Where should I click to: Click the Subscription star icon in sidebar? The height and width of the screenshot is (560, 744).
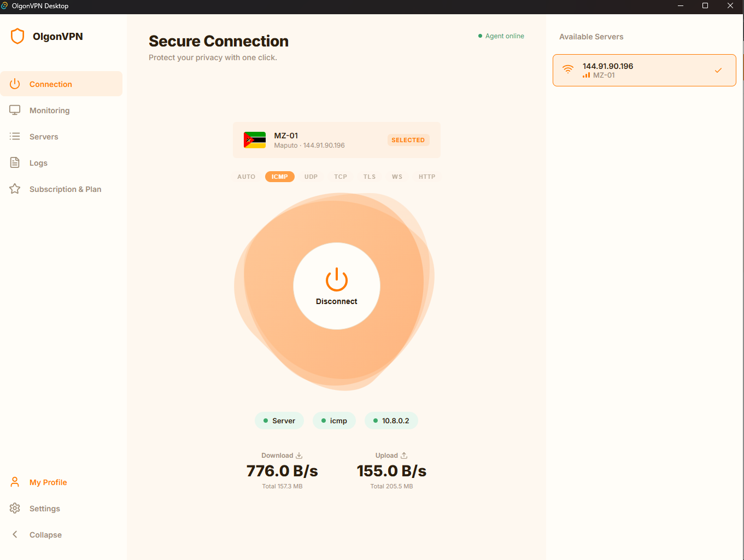tap(15, 189)
